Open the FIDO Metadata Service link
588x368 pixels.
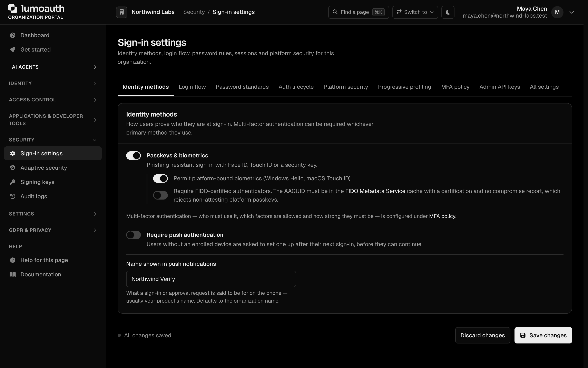[375, 191]
